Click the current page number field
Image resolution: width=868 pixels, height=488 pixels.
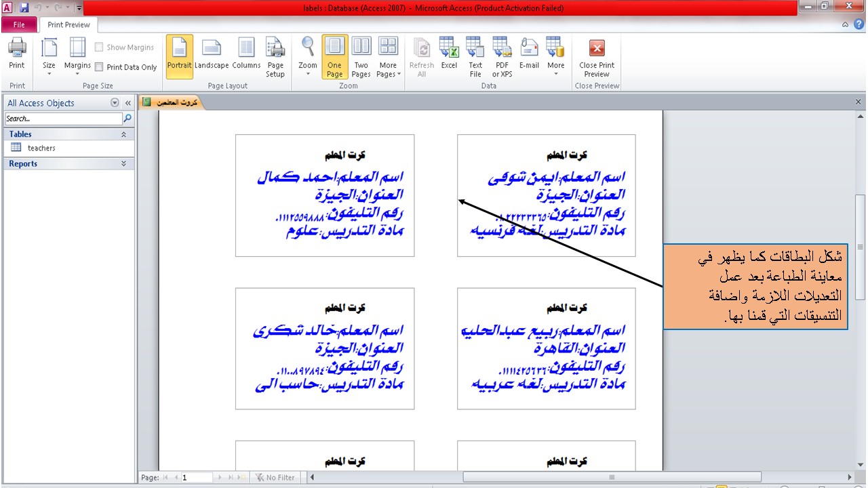tap(197, 478)
